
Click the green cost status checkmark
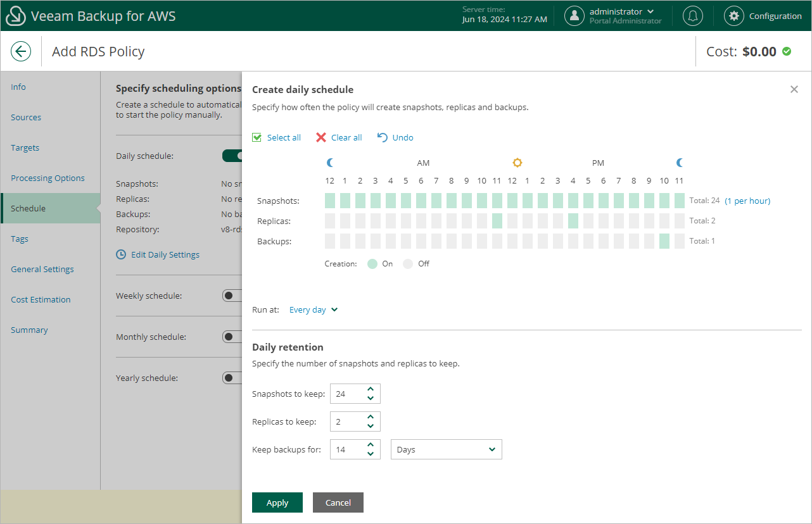click(787, 51)
